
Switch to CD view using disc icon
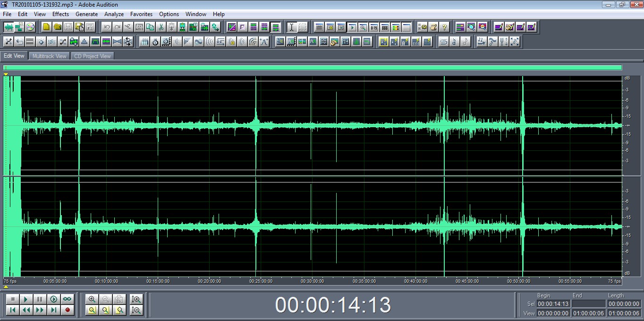(30, 27)
